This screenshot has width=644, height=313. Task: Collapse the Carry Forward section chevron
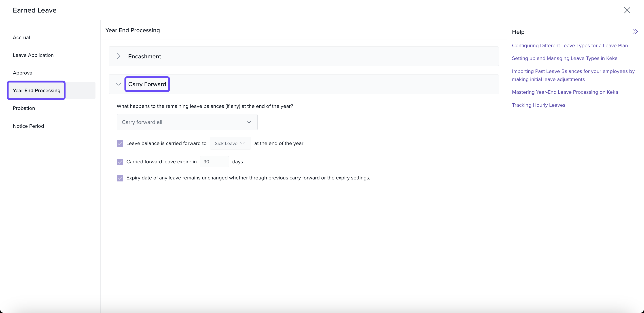click(119, 84)
